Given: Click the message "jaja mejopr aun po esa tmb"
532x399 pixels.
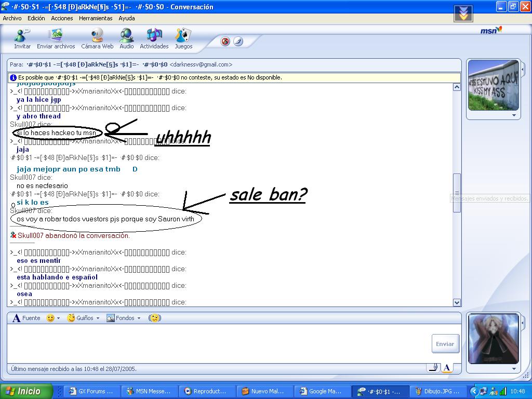Looking at the screenshot, I should coord(69,169).
